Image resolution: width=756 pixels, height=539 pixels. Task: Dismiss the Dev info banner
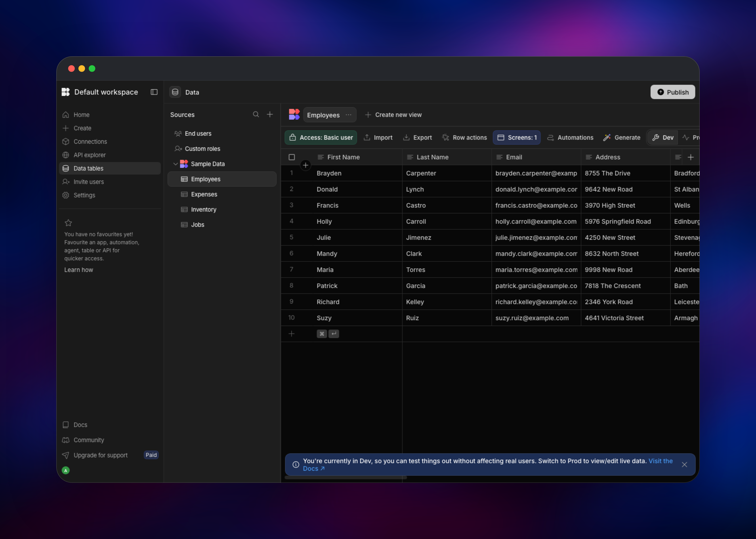click(684, 465)
